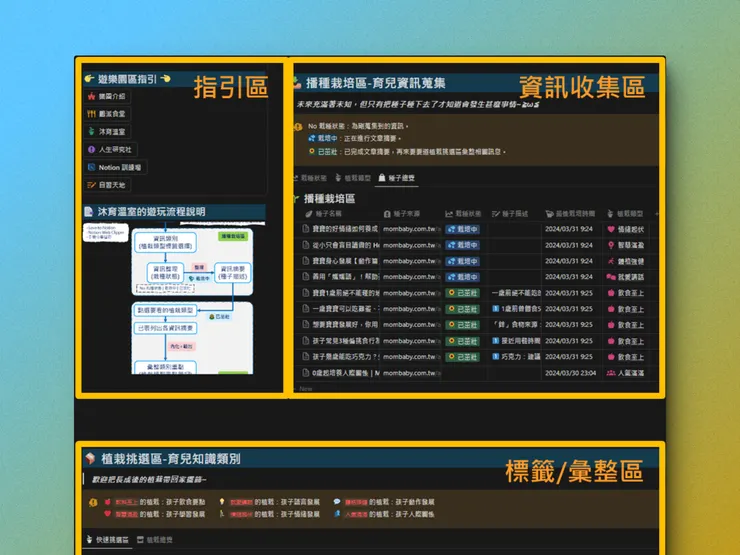Open the 孩子幾歲能吃巧克力 row title

[345, 357]
